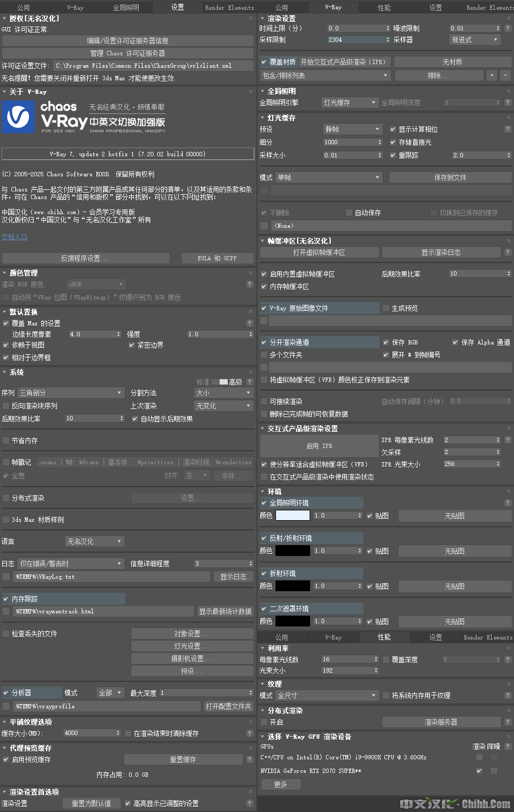Viewport: 514px width, 812px height.
Task: Click the Chaos V-Ray logo icon
Action: (x=18, y=117)
